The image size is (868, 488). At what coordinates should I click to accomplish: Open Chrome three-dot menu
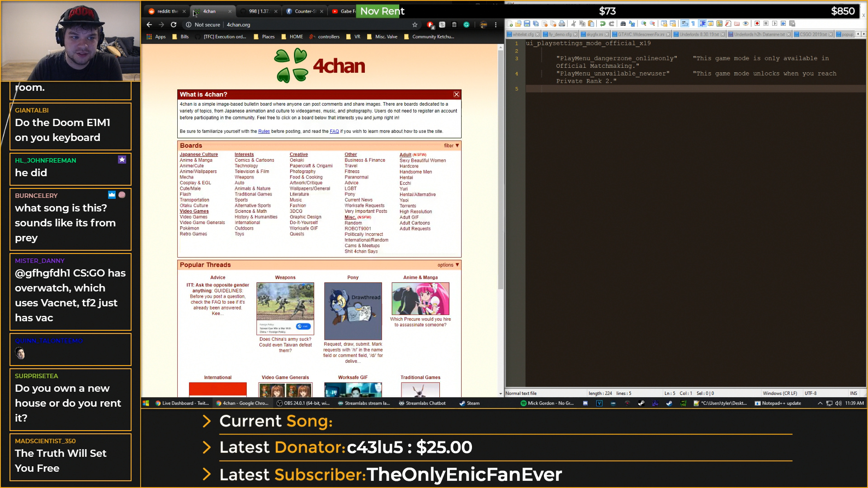click(x=496, y=25)
